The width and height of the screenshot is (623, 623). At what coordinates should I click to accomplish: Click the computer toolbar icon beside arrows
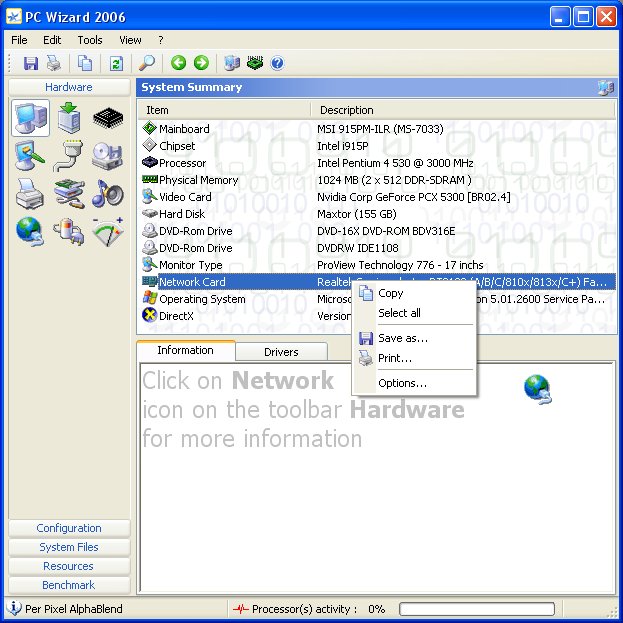point(232,63)
